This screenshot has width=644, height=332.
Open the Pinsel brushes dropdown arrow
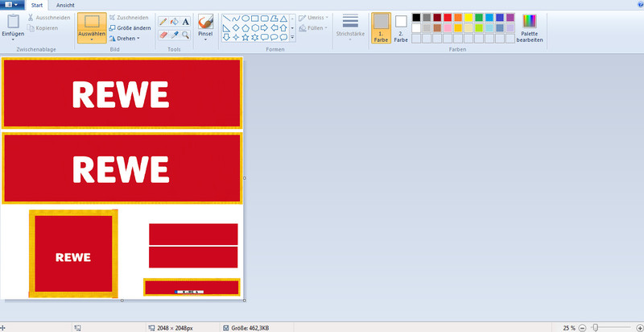[205, 39]
